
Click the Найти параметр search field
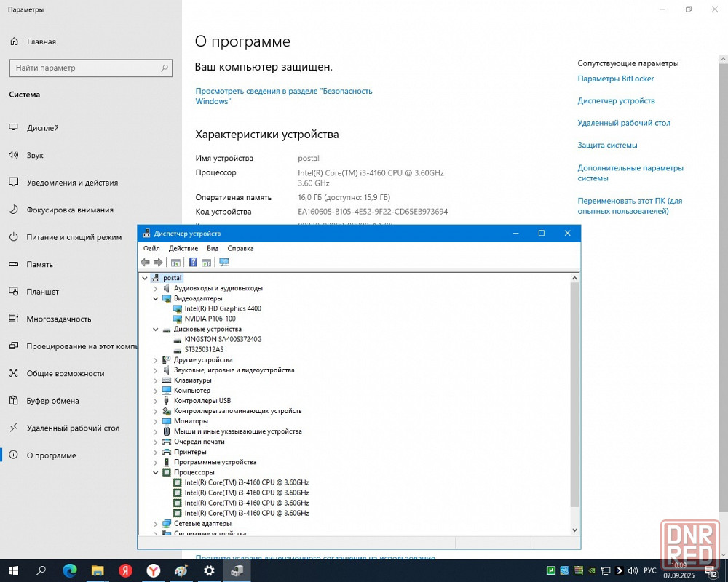click(x=90, y=68)
